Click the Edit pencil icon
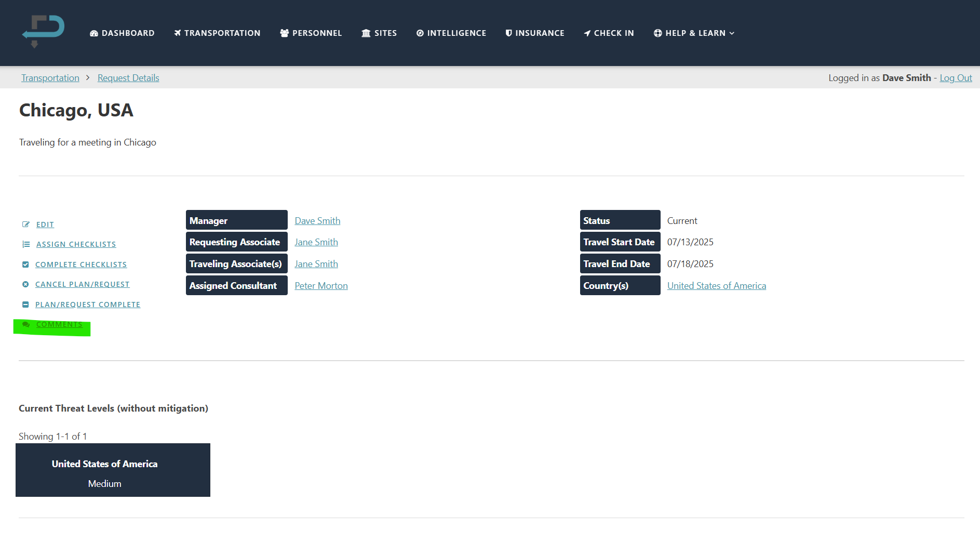This screenshot has height=555, width=980. (26, 224)
